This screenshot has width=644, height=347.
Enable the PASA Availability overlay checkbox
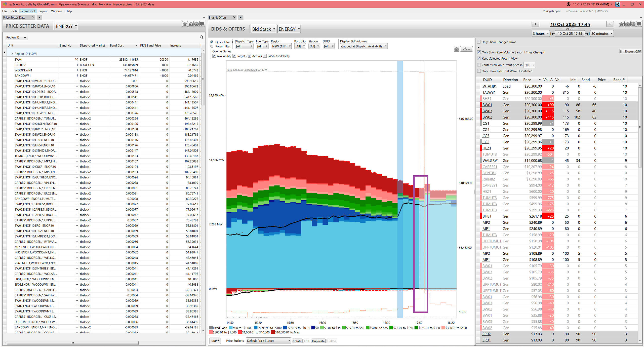pos(265,56)
